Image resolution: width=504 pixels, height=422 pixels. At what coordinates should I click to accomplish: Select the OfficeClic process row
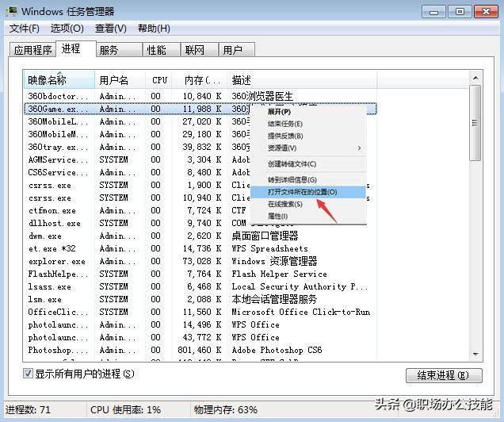coord(200,312)
